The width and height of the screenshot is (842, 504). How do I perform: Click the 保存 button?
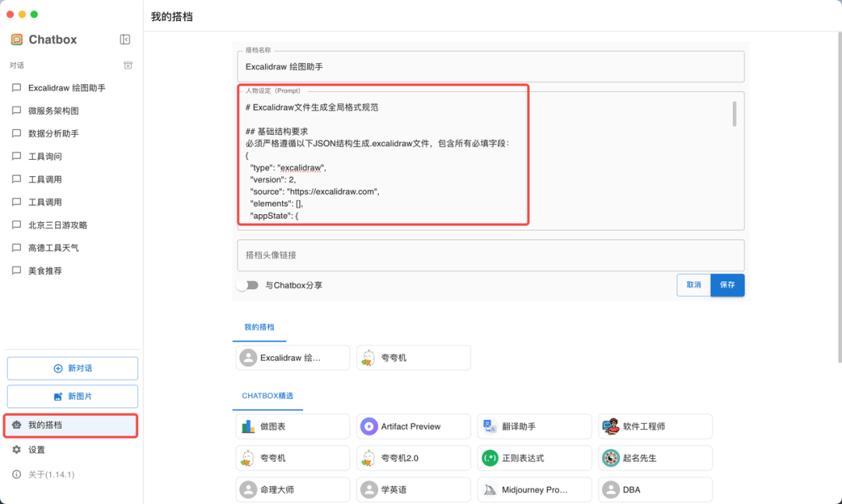pyautogui.click(x=727, y=285)
